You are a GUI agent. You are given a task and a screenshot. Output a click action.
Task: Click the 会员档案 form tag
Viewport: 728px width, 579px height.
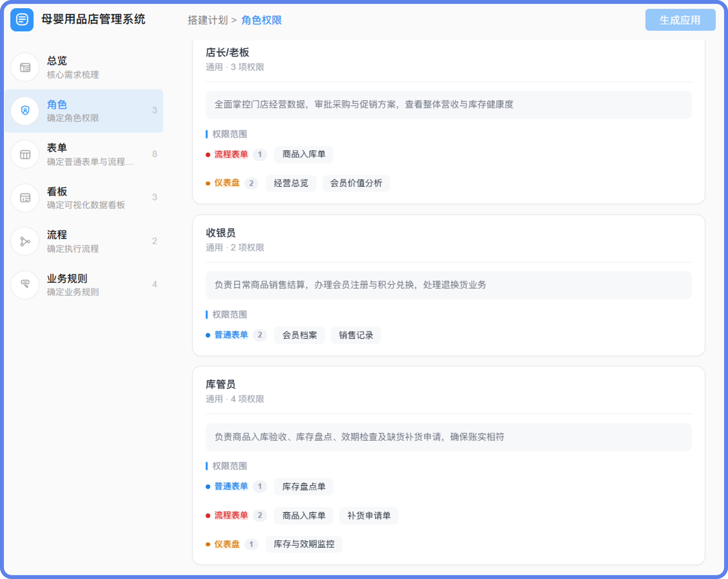click(299, 335)
